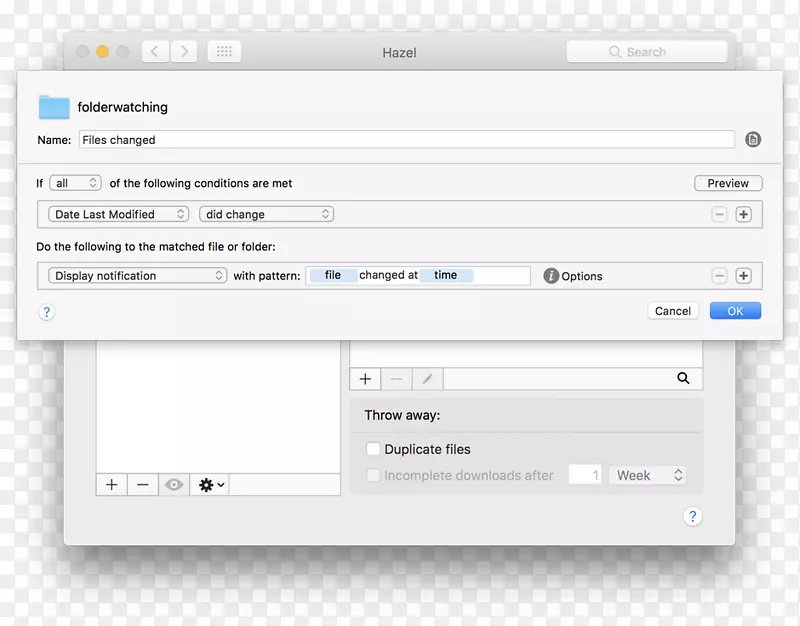Open the Display notification action dropdown
The image size is (800, 626).
(137, 276)
